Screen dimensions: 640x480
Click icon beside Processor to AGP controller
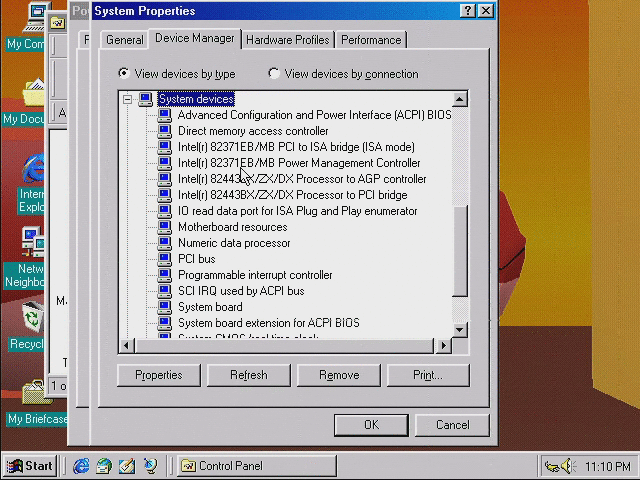click(x=164, y=179)
